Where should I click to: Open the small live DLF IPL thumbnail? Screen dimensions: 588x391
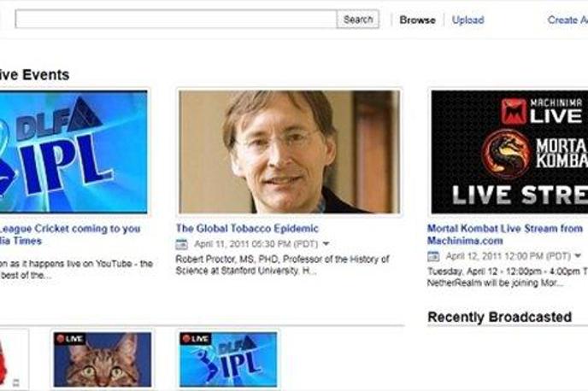click(x=228, y=359)
